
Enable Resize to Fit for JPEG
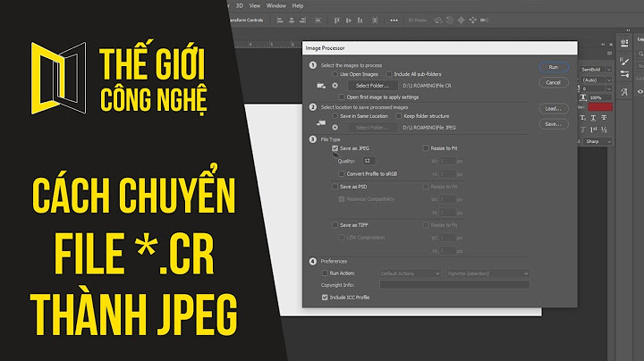click(426, 148)
